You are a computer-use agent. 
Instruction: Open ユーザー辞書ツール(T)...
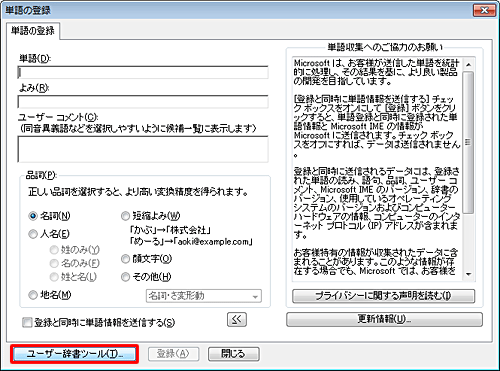coord(74,354)
